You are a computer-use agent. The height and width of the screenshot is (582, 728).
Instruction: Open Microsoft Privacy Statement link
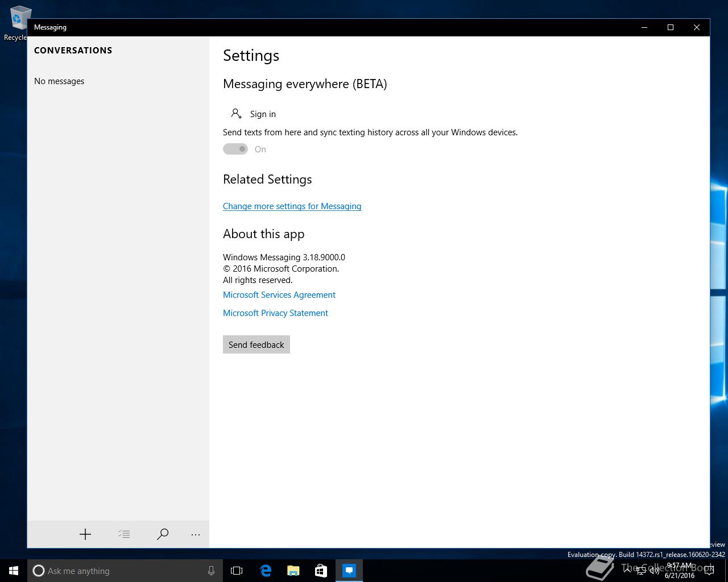(x=275, y=313)
